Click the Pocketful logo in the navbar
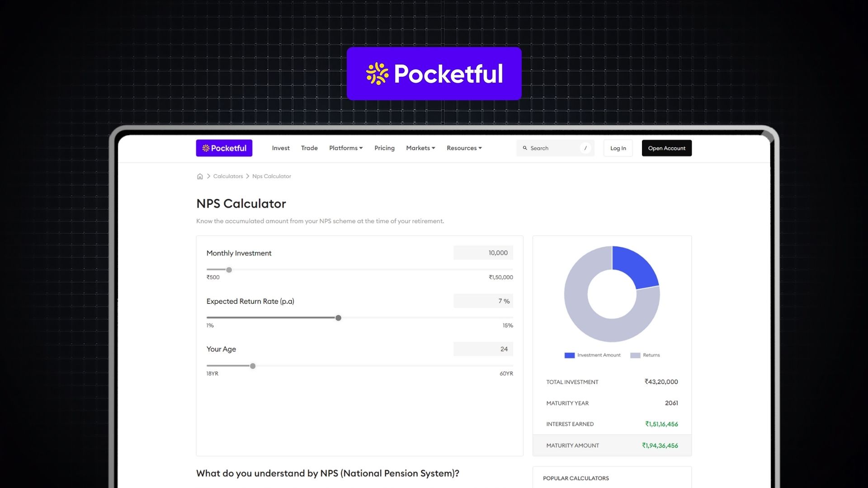Screen dimensions: 868x488 pyautogui.click(x=224, y=148)
